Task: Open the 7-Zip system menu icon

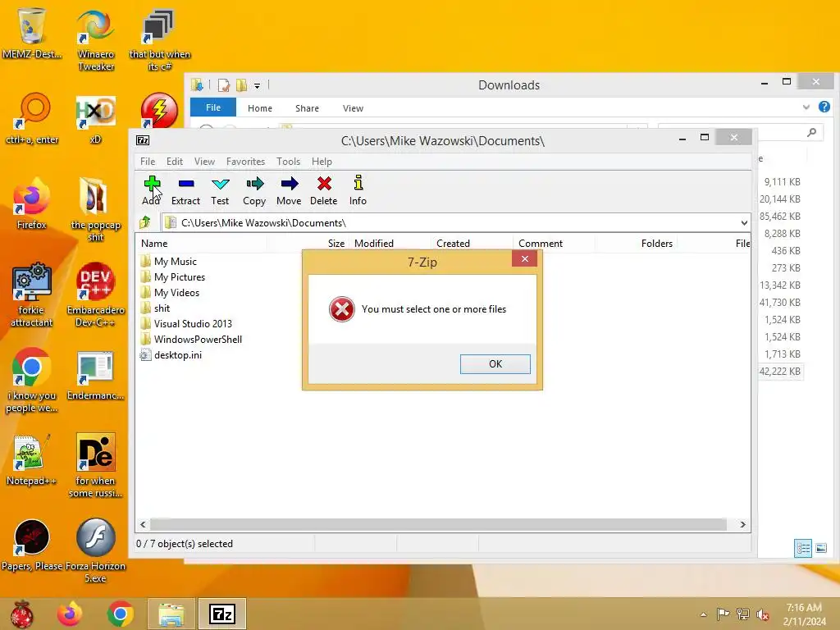Action: tap(143, 140)
